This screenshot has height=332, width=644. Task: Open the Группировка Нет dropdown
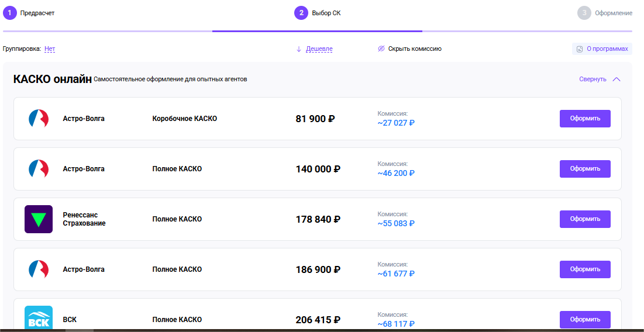(x=50, y=49)
